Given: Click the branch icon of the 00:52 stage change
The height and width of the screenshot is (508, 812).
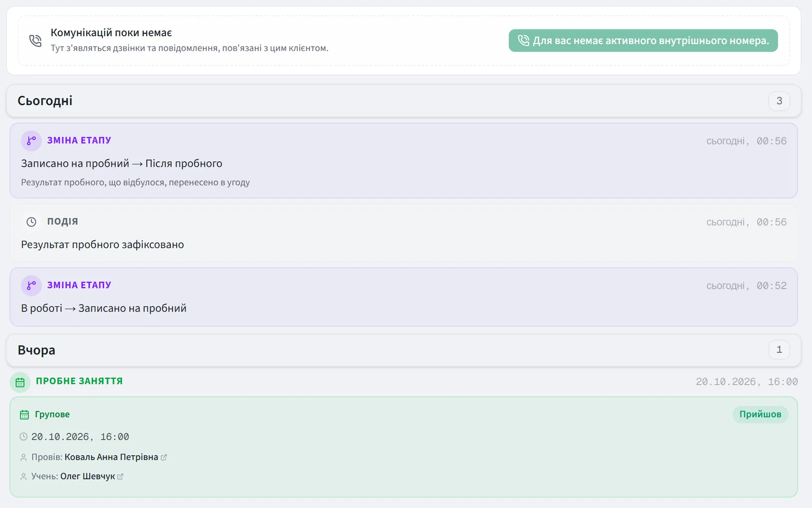Looking at the screenshot, I should [31, 285].
